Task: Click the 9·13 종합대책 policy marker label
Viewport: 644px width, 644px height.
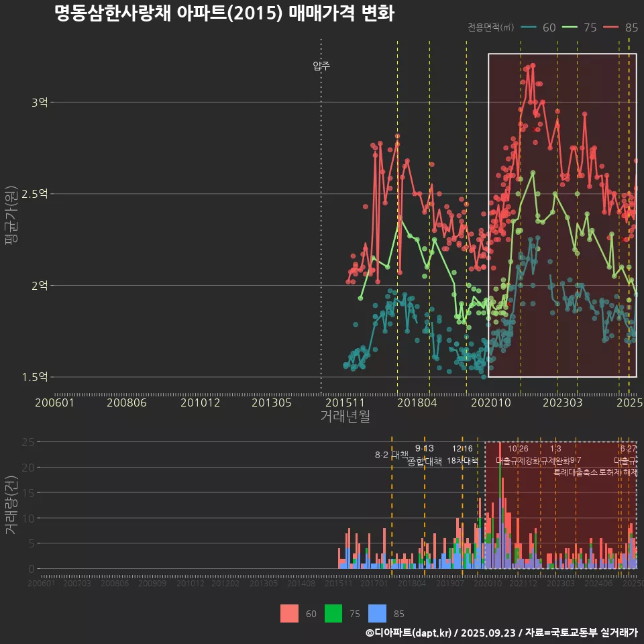Action: tap(424, 455)
